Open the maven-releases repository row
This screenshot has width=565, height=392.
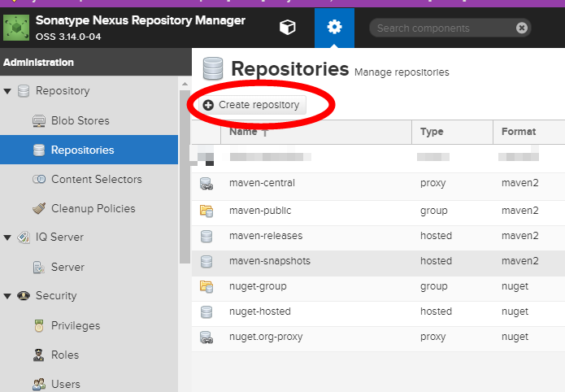378,238
